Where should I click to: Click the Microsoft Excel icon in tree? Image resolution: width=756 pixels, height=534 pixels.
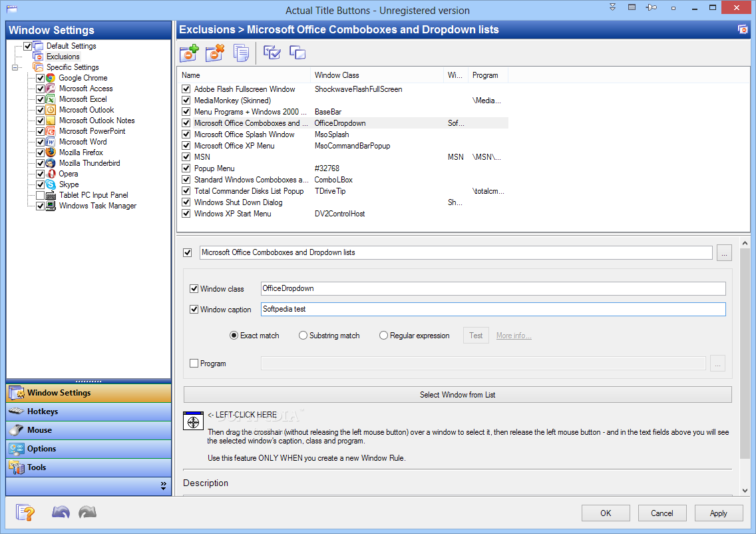coord(51,99)
